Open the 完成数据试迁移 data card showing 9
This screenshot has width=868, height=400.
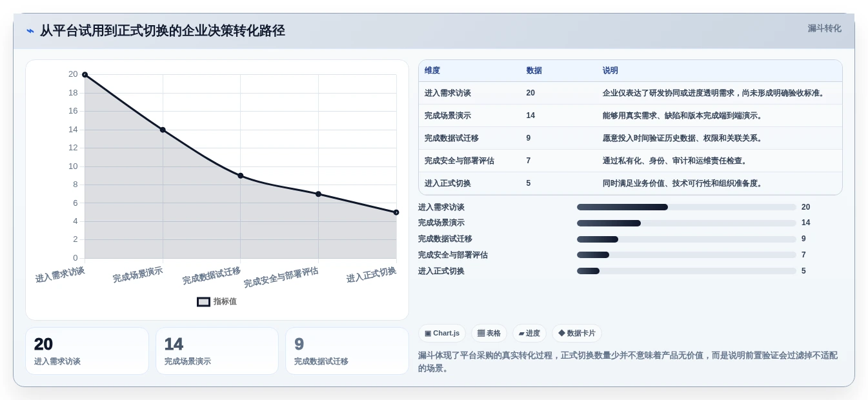pos(347,351)
